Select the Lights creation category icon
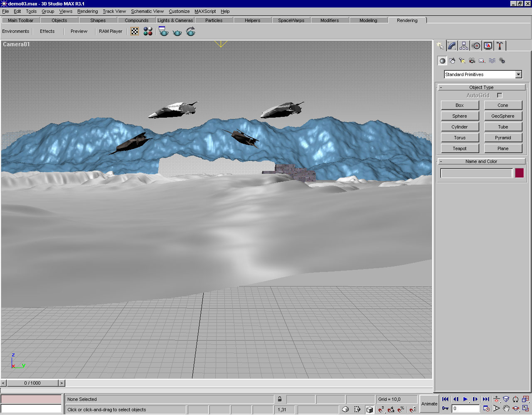This screenshot has height=415, width=532. point(462,61)
